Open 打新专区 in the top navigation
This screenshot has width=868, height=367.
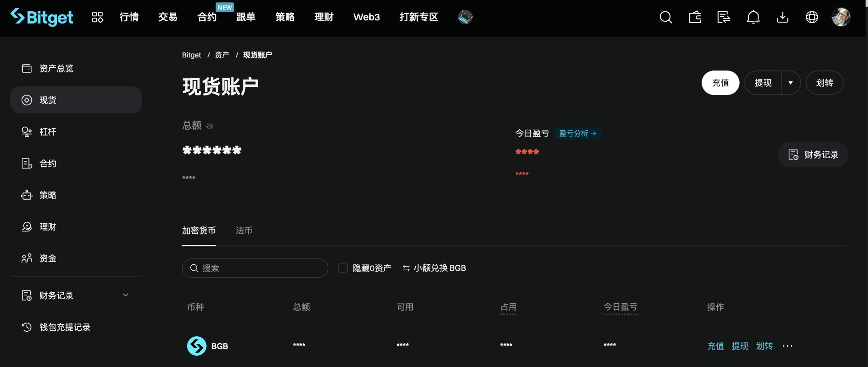coord(419,17)
